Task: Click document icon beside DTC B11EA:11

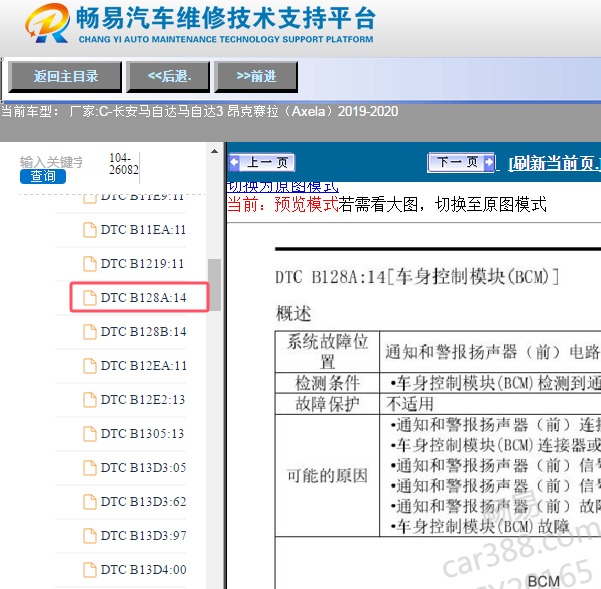Action: coord(90,230)
